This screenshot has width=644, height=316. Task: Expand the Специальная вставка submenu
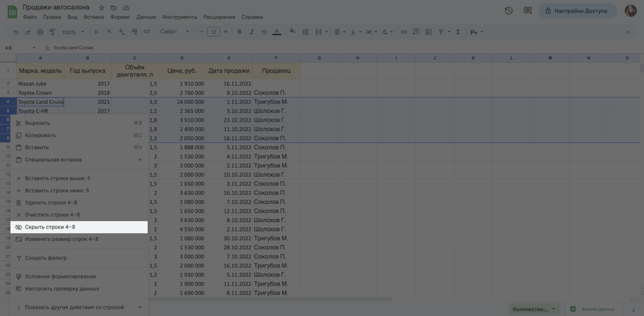click(x=79, y=160)
